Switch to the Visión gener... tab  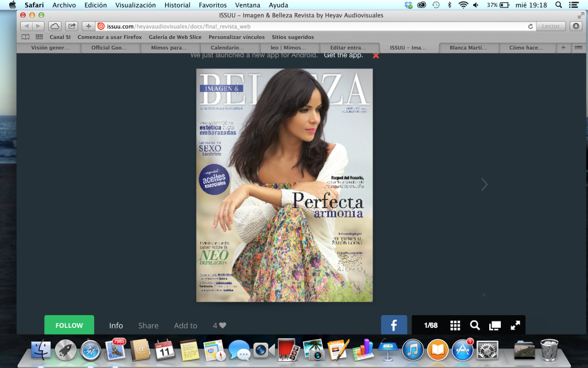click(x=49, y=48)
